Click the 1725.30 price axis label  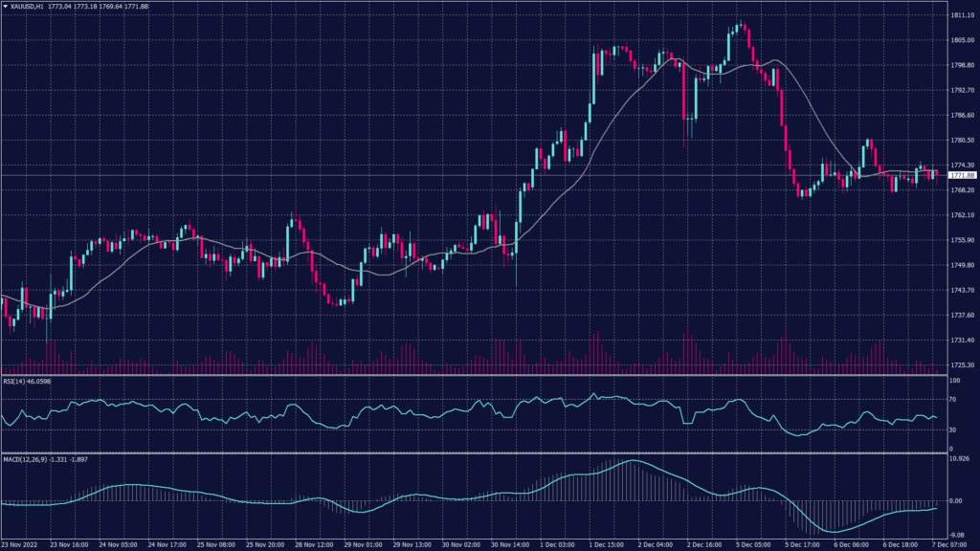pos(962,365)
